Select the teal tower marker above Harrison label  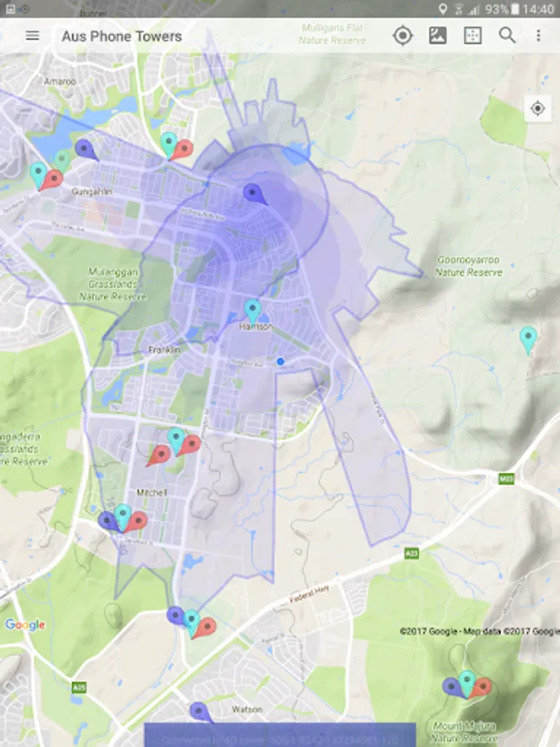[252, 310]
